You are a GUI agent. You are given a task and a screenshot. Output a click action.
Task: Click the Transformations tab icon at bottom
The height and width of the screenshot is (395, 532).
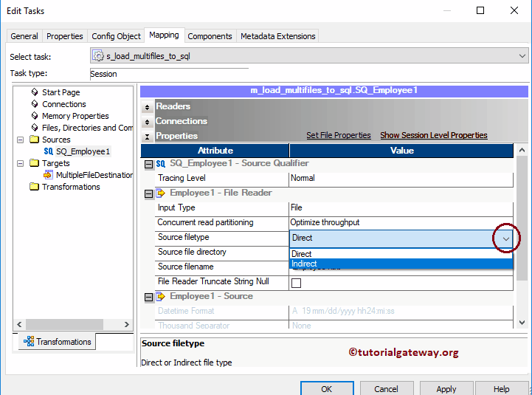tap(29, 341)
